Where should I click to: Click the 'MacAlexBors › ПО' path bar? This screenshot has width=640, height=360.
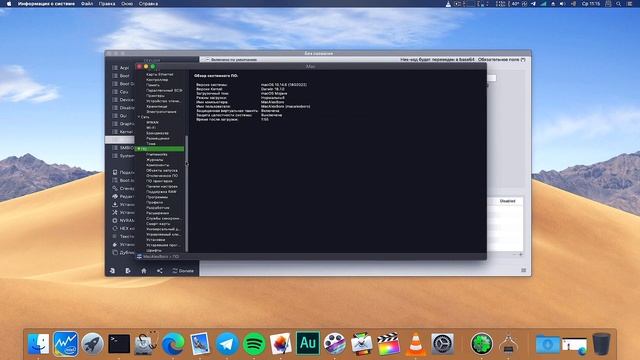pos(158,256)
